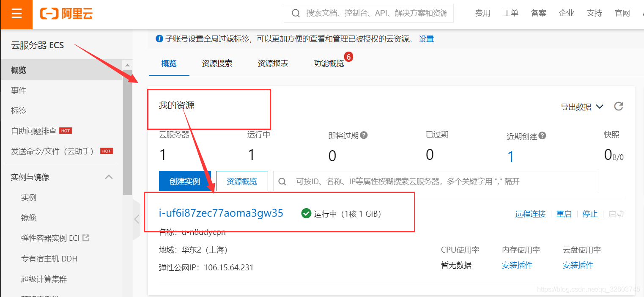
Task: Click the 远程连接 link
Action: tap(530, 214)
